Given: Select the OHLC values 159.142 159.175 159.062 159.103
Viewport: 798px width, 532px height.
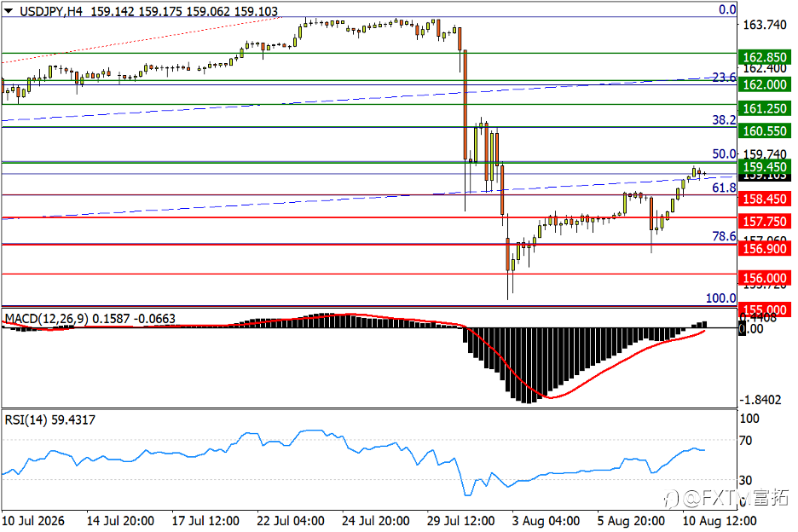Looking at the screenshot, I should (184, 11).
